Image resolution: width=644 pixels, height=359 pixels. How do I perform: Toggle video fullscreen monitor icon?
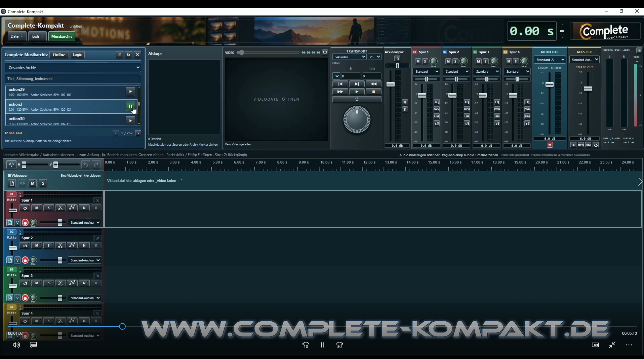pyautogui.click(x=325, y=52)
